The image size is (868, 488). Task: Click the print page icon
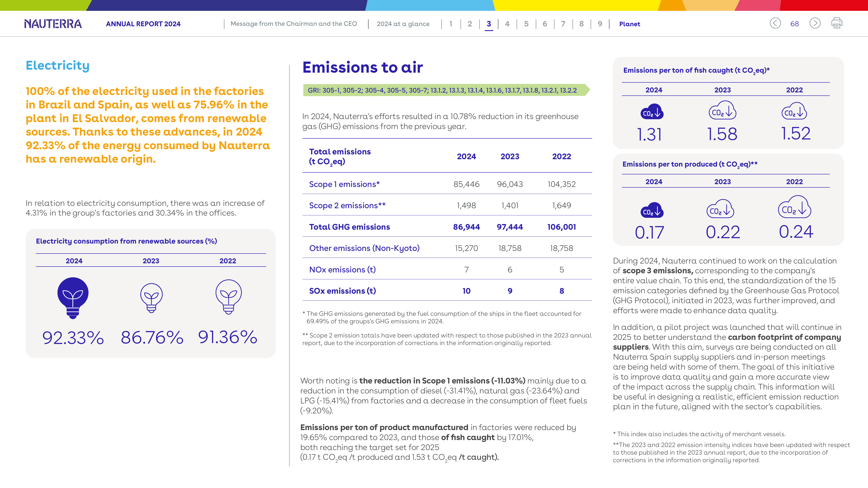837,23
